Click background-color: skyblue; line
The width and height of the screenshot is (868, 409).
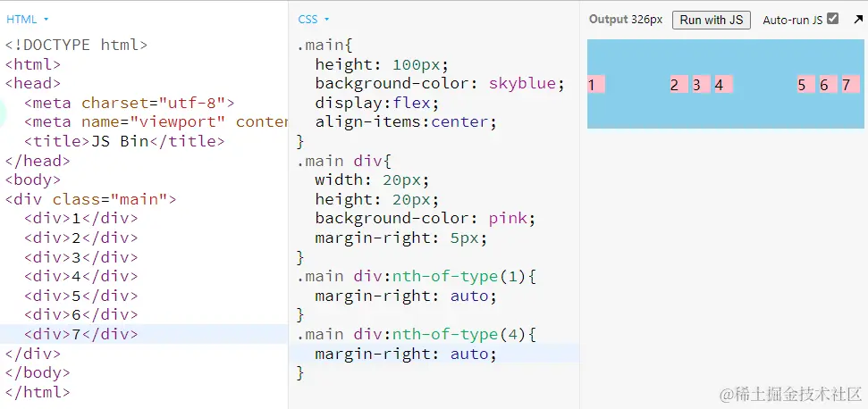(440, 83)
